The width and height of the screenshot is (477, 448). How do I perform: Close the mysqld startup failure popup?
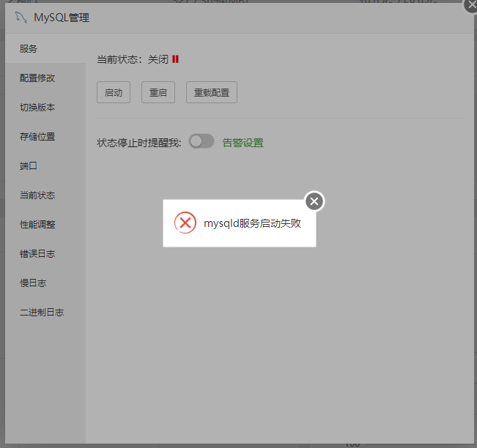click(314, 201)
